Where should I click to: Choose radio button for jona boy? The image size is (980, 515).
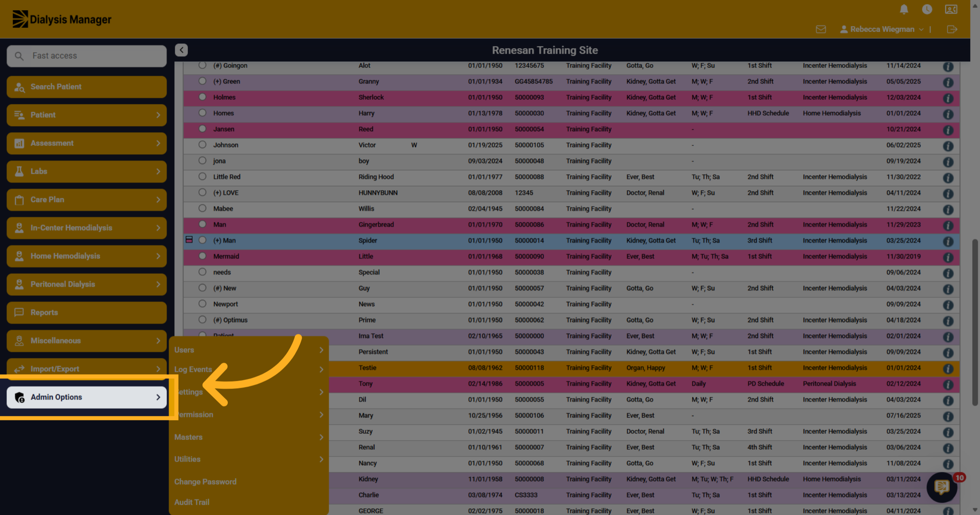tap(202, 160)
